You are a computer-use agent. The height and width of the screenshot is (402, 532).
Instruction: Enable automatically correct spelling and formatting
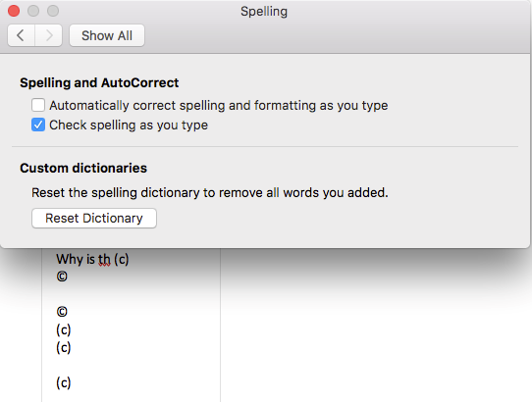[x=38, y=105]
